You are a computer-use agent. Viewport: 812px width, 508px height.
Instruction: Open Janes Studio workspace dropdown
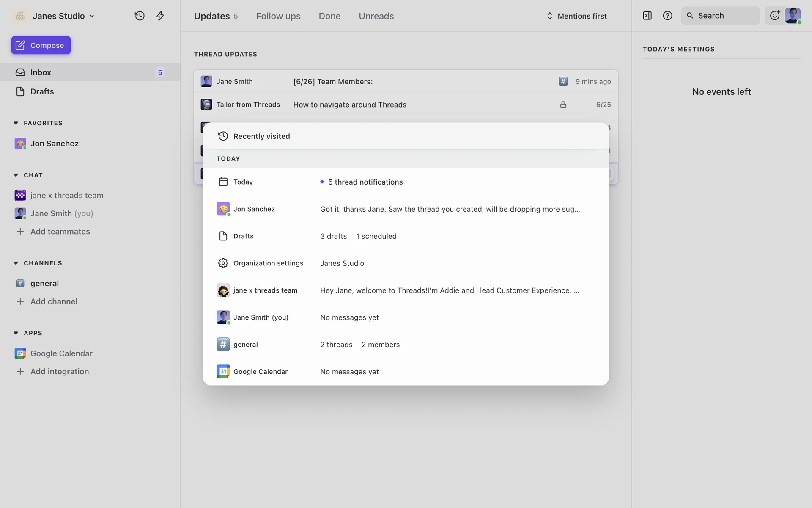(x=59, y=16)
